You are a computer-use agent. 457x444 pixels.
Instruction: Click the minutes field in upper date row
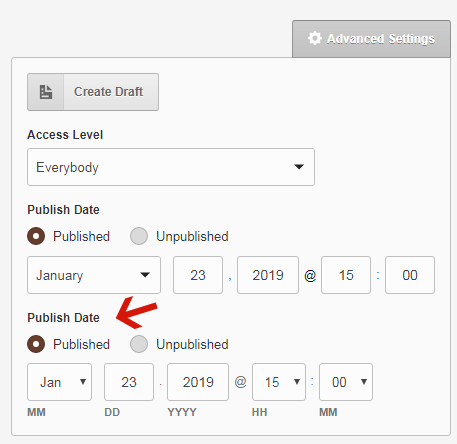[x=410, y=275]
